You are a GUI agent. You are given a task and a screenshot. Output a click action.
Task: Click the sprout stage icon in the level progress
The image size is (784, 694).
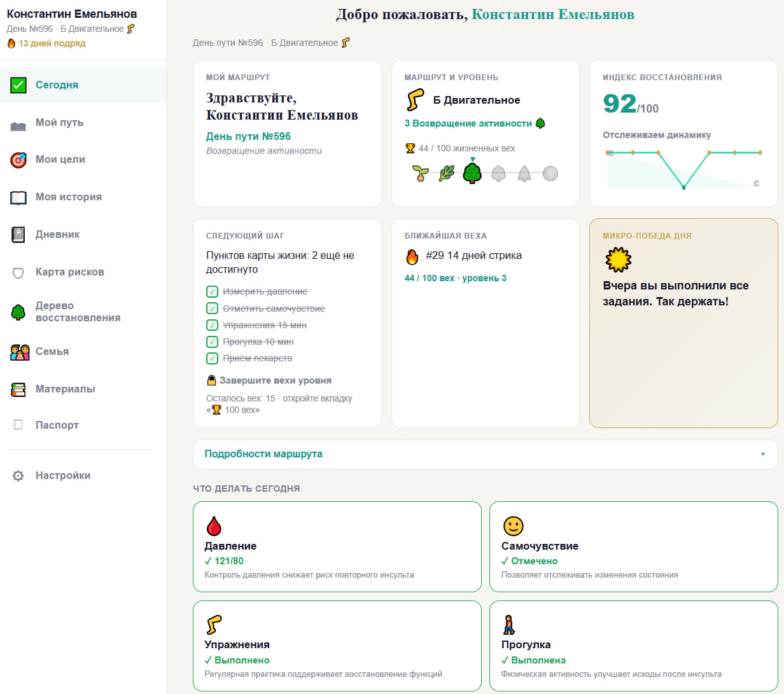point(420,172)
